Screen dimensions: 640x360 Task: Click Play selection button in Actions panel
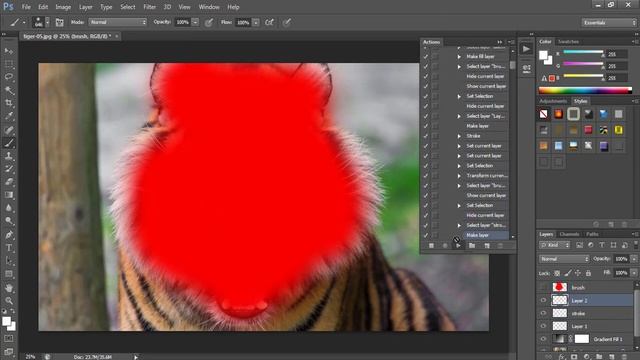458,246
